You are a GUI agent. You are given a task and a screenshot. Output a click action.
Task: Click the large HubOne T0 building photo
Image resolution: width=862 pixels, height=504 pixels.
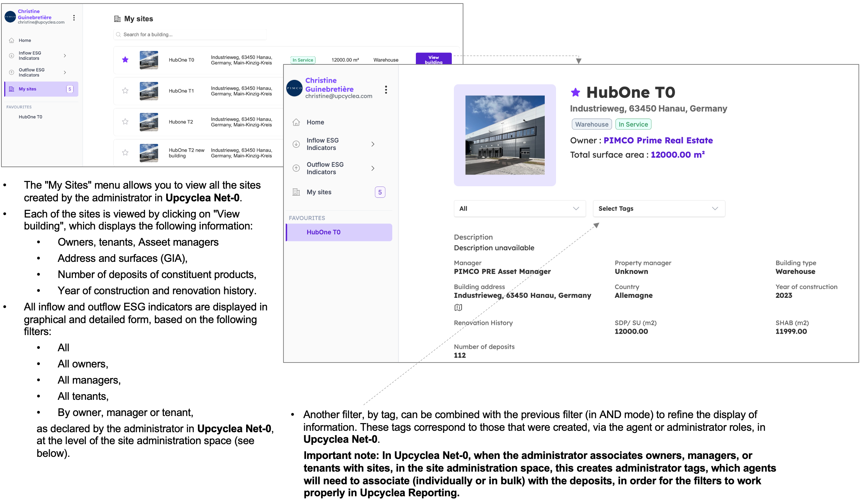tap(505, 135)
